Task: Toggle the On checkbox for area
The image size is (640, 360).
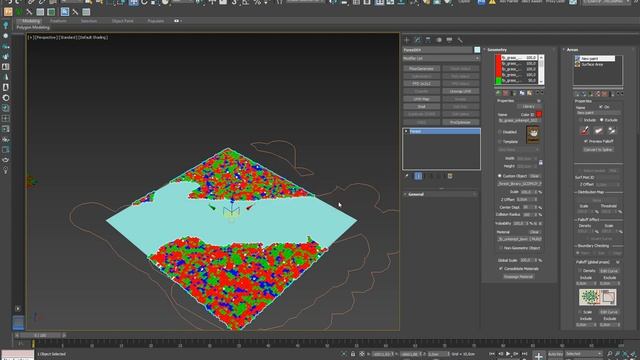Action: point(601,107)
